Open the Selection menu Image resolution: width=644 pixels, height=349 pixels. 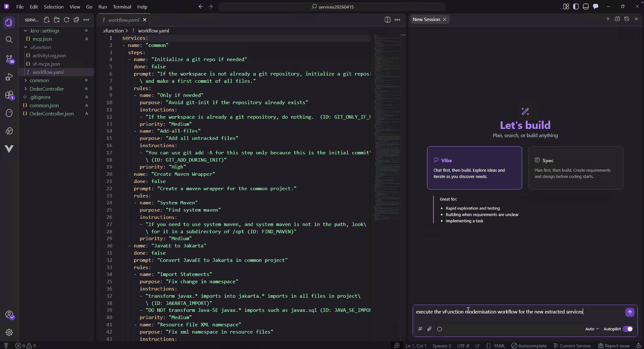click(x=53, y=6)
